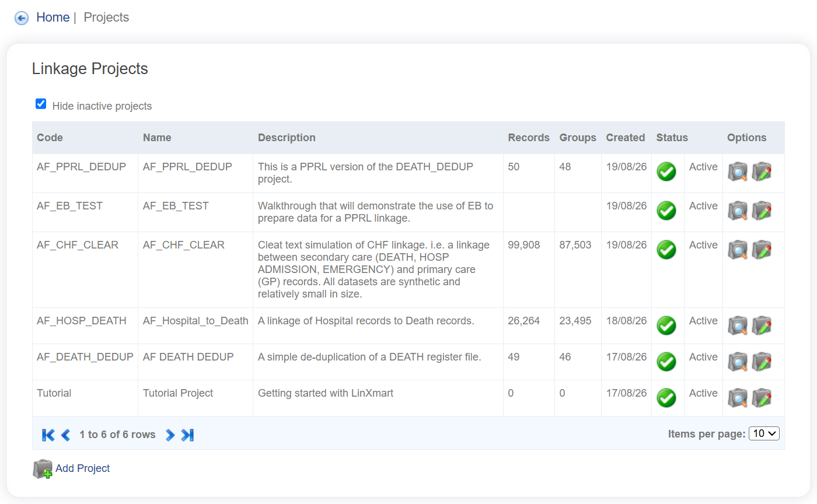View the AF_HOSP_DEATH project with magnifier icon
Screen dimensions: 817x504
pyautogui.click(x=738, y=326)
